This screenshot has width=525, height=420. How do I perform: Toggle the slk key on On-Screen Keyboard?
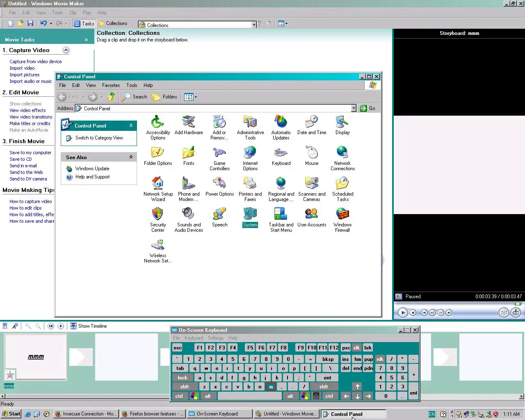(x=356, y=347)
